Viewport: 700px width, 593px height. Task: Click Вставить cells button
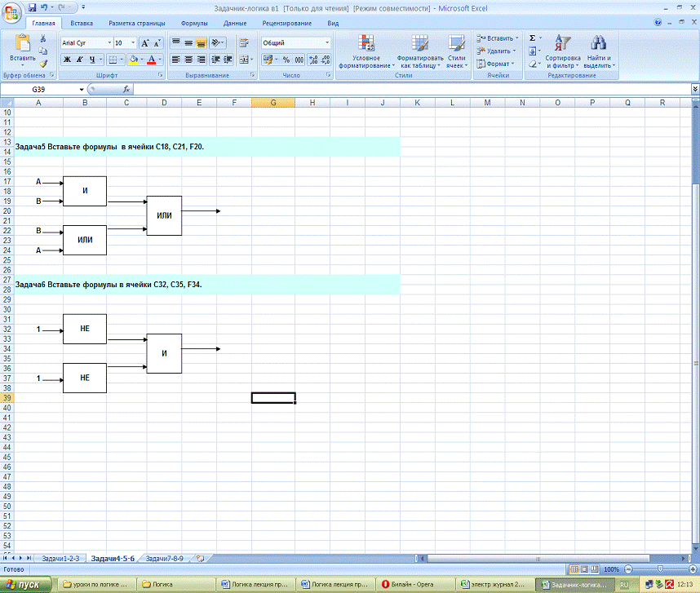click(x=498, y=38)
